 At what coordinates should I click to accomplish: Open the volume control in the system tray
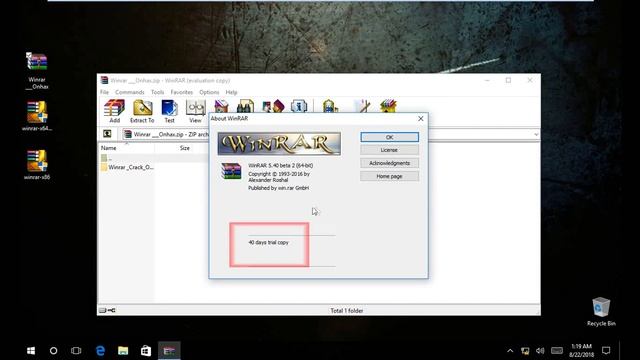540,351
